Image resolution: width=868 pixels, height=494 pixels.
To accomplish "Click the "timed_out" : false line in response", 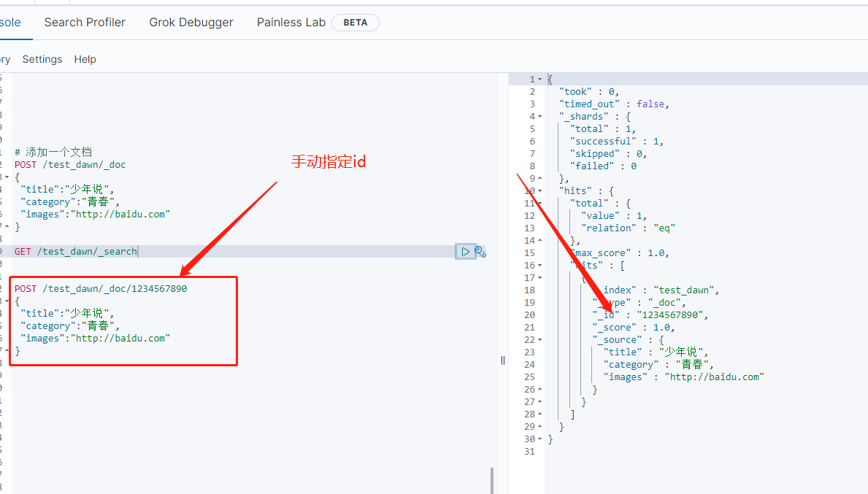I will coord(614,104).
